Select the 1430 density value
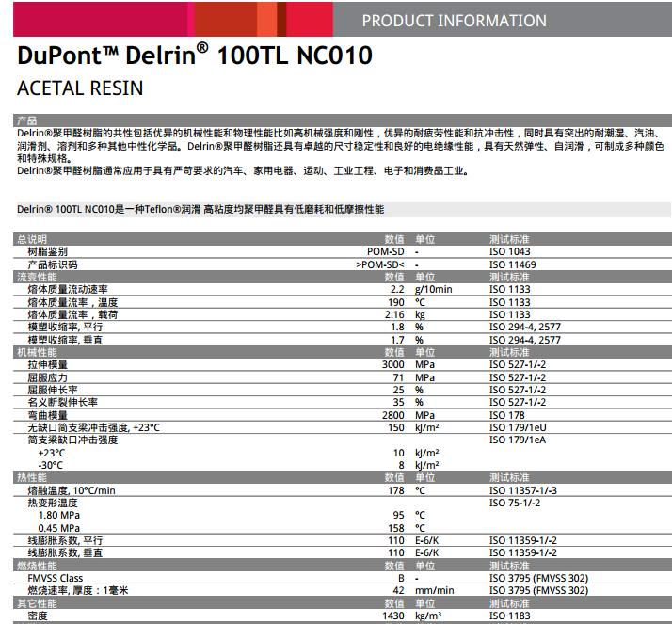Image resolution: width=672 pixels, height=624 pixels. tap(393, 616)
